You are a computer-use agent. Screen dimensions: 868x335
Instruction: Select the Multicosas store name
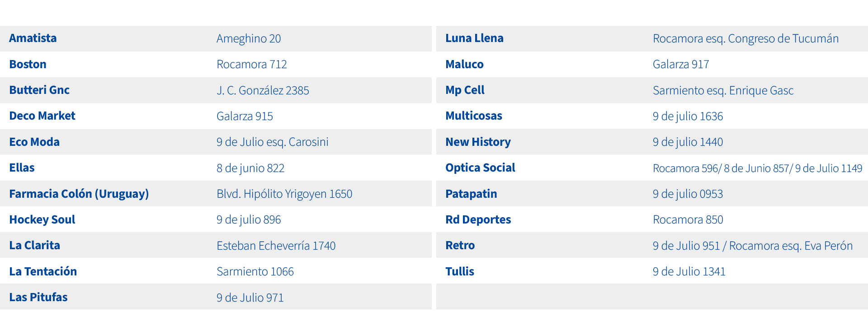(474, 116)
